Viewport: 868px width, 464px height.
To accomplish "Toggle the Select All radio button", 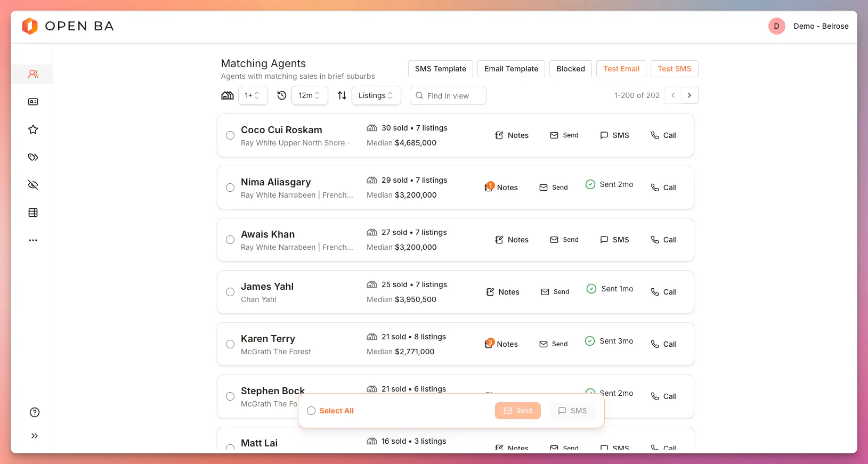I will click(x=311, y=411).
